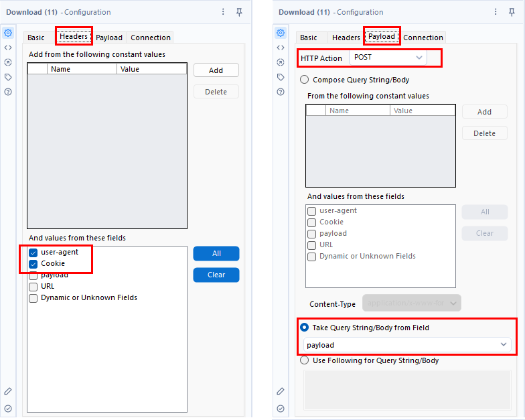Pin the right Configuration panel
525x420 pixels.
(512, 12)
